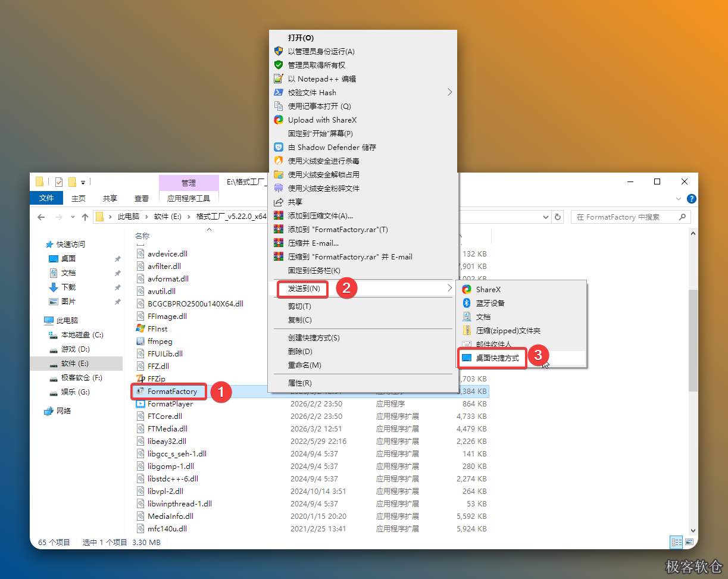Image resolution: width=728 pixels, height=579 pixels.
Task: Click the Help question mark icon
Action: [x=691, y=199]
